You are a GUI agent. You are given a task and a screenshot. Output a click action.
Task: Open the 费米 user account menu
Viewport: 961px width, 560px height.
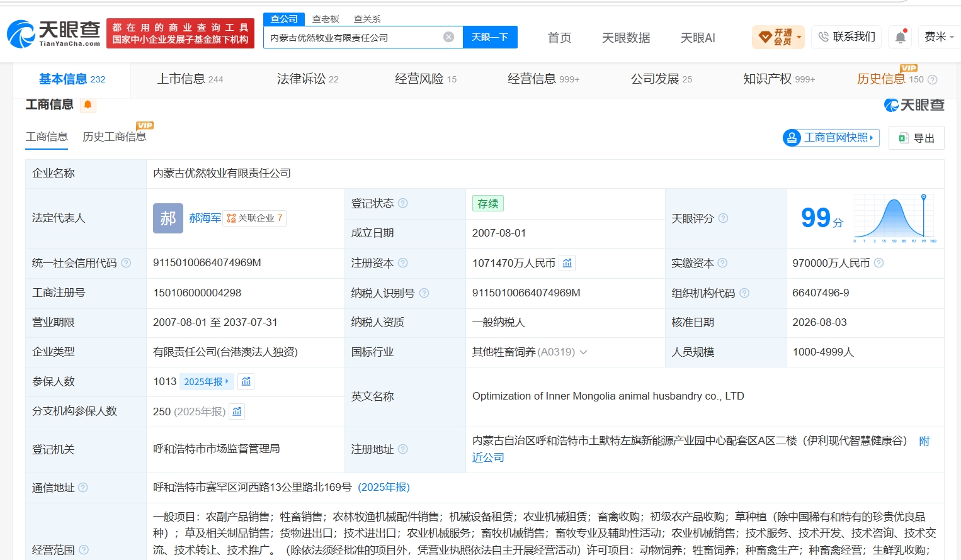[x=938, y=37]
